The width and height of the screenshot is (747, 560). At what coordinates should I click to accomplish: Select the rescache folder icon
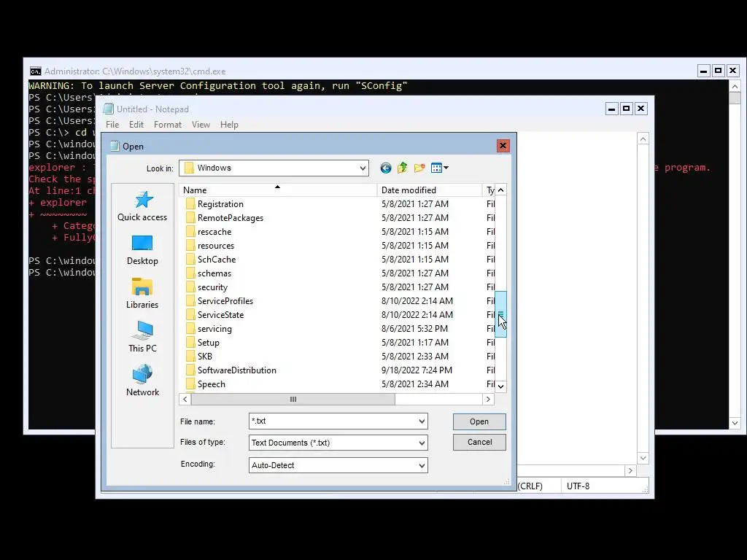tap(190, 231)
